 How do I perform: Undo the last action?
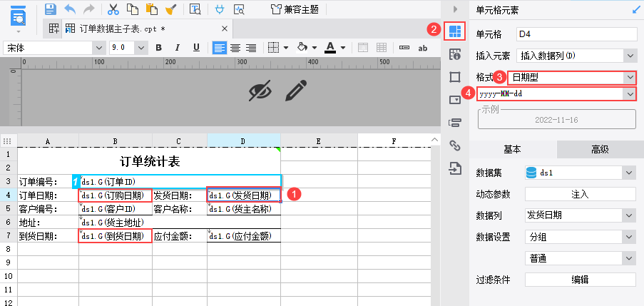[70, 9]
